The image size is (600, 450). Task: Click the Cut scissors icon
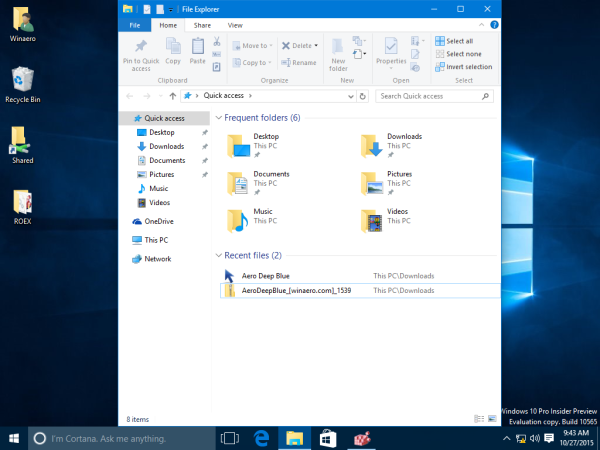point(217,41)
